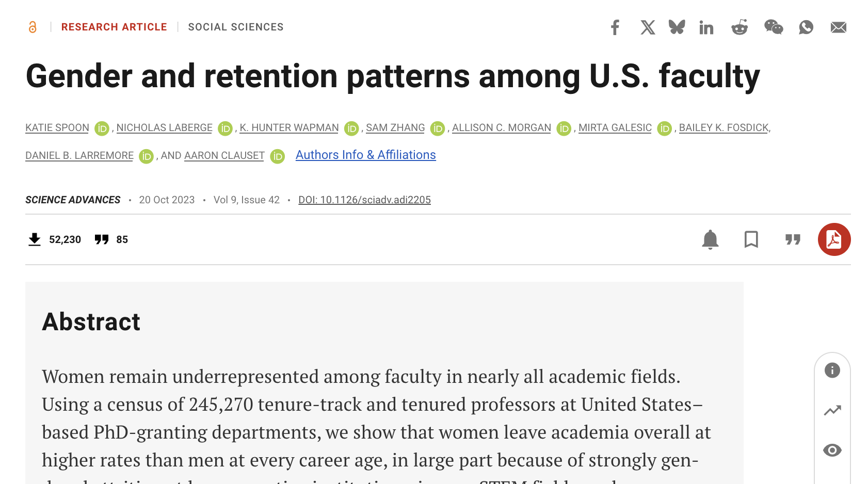Bookmark this article
868x484 pixels.
tap(751, 239)
